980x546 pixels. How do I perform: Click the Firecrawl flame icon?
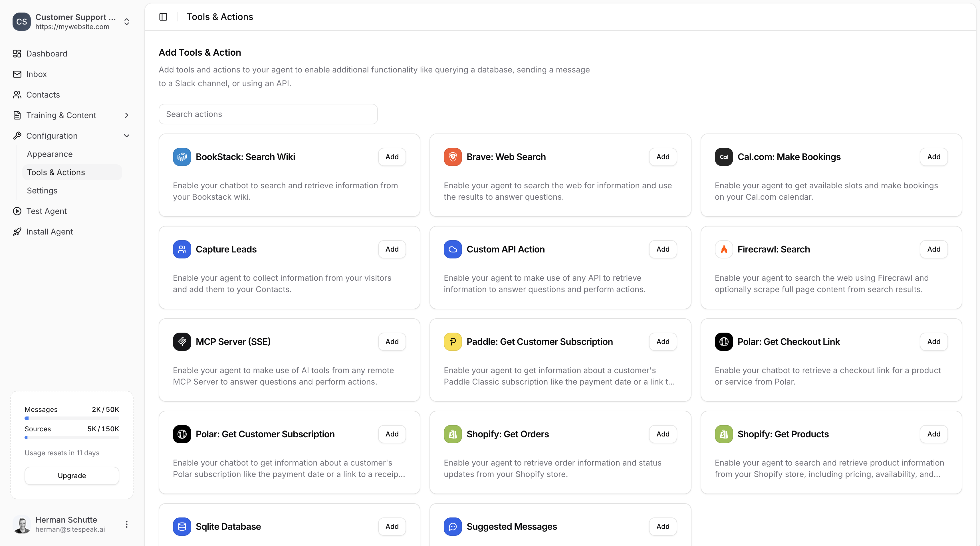click(724, 249)
